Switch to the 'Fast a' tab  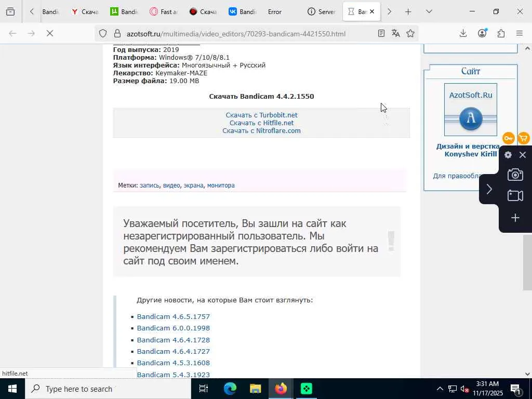(x=164, y=11)
